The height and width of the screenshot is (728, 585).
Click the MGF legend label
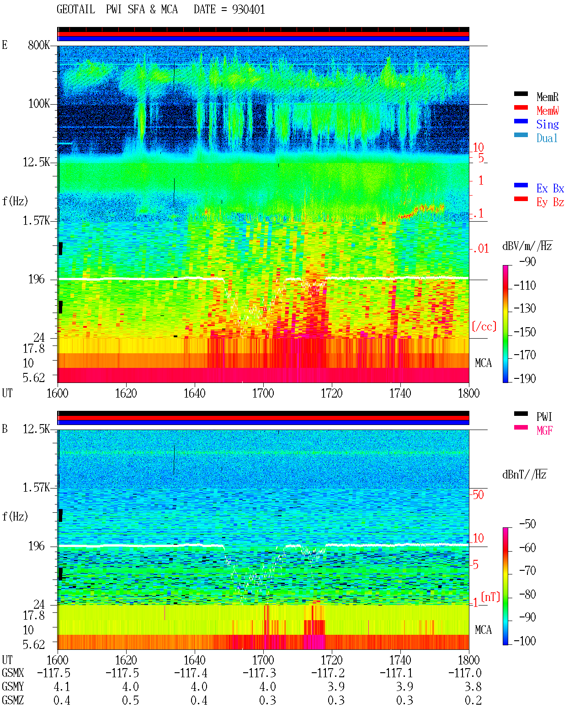544,430
